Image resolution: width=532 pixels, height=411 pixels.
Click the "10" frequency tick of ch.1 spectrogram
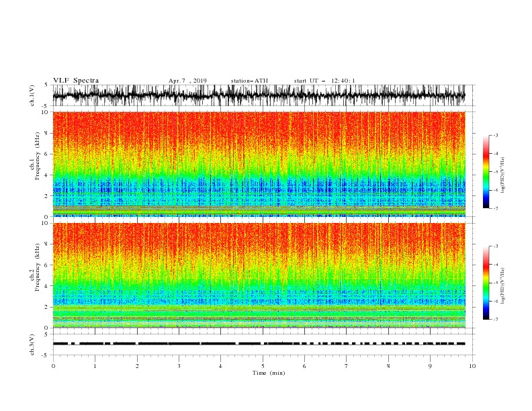point(46,112)
